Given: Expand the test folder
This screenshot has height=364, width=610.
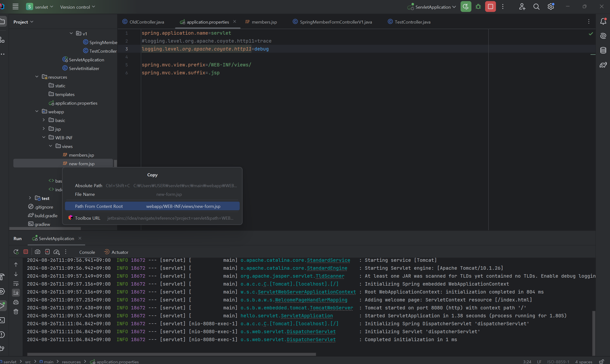Looking at the screenshot, I should pos(30,198).
